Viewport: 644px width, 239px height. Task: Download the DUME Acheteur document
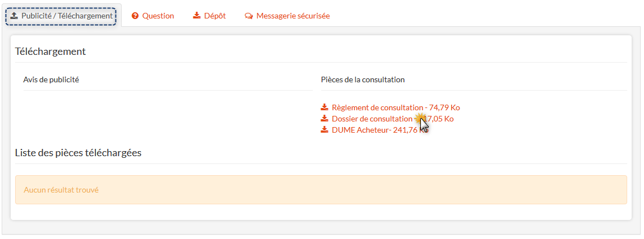[360, 130]
